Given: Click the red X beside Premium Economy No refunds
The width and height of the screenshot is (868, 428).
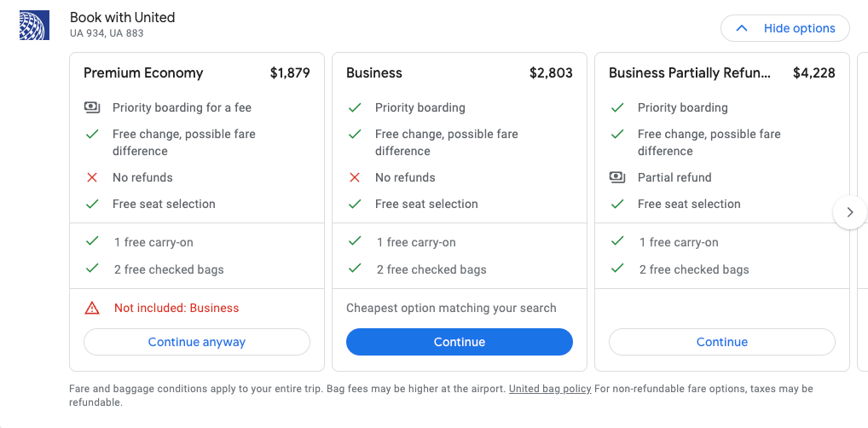Looking at the screenshot, I should click(x=92, y=177).
